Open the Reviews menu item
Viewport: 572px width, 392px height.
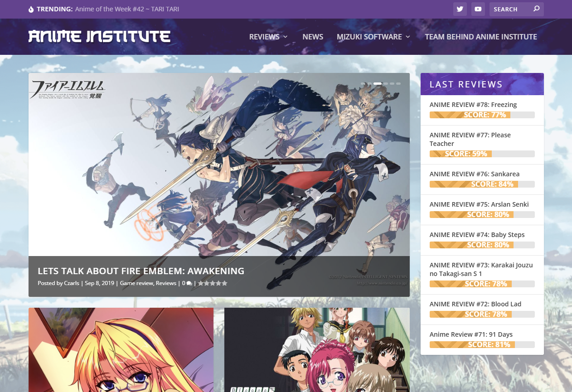pyautogui.click(x=264, y=37)
